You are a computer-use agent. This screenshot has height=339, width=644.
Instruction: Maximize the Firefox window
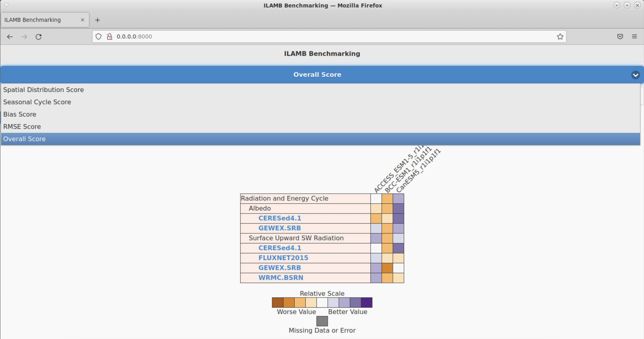coord(627,5)
